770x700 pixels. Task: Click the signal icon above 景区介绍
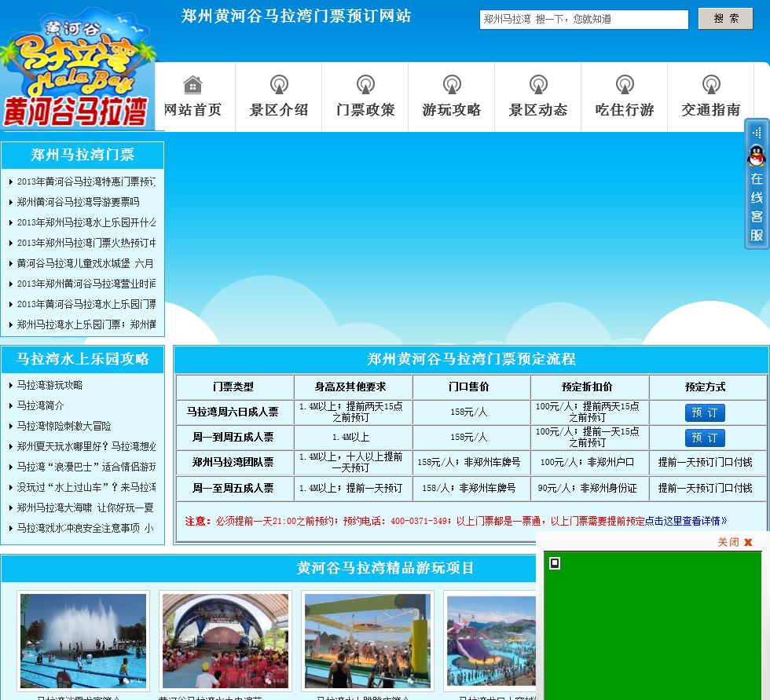point(280,84)
